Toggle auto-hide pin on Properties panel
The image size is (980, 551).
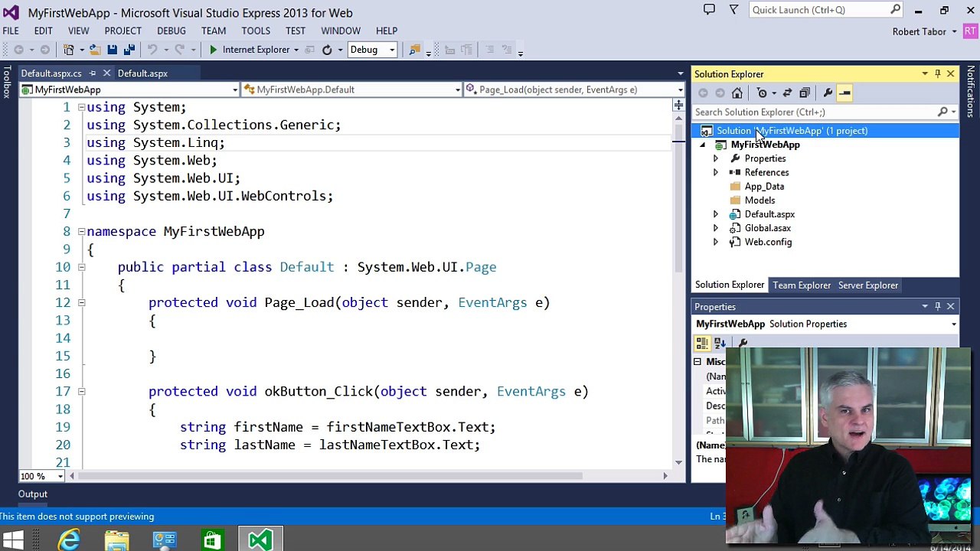(x=937, y=307)
